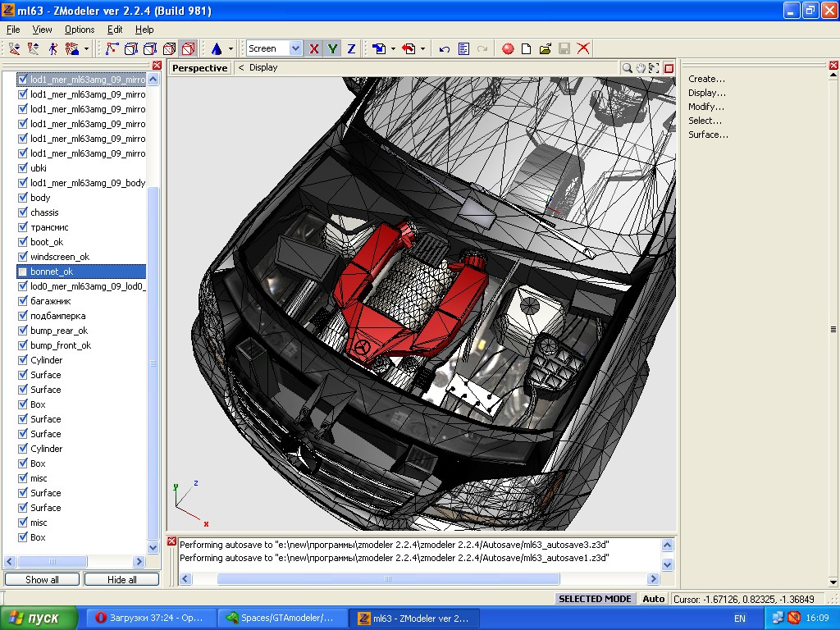Toggle the blue Z axis lock button
The image size is (840, 630).
351,49
